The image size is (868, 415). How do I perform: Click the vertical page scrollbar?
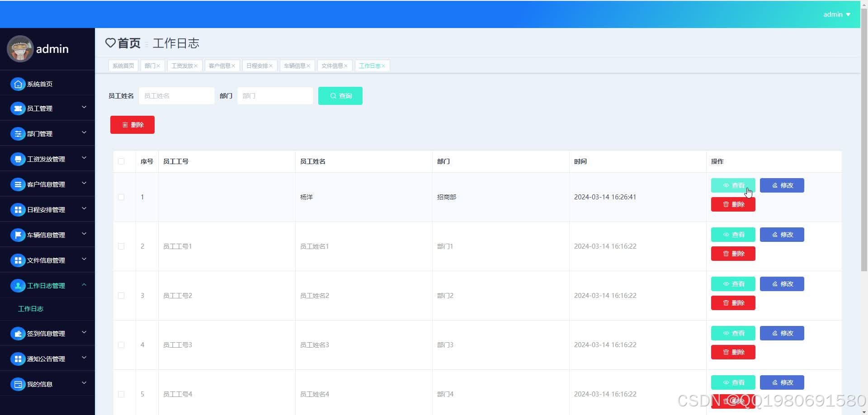(864, 140)
